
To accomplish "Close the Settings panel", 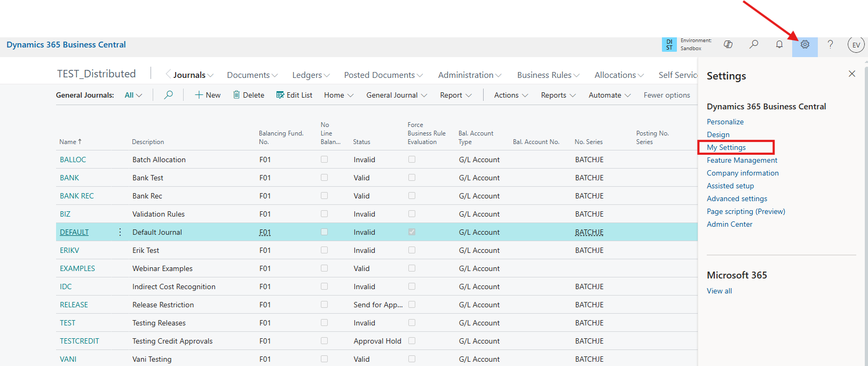I will pyautogui.click(x=852, y=74).
